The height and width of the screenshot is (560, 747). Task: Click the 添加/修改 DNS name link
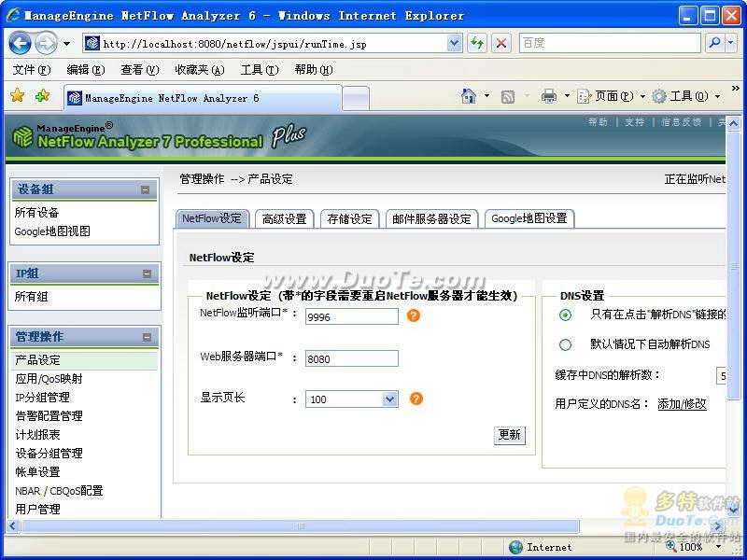point(682,404)
